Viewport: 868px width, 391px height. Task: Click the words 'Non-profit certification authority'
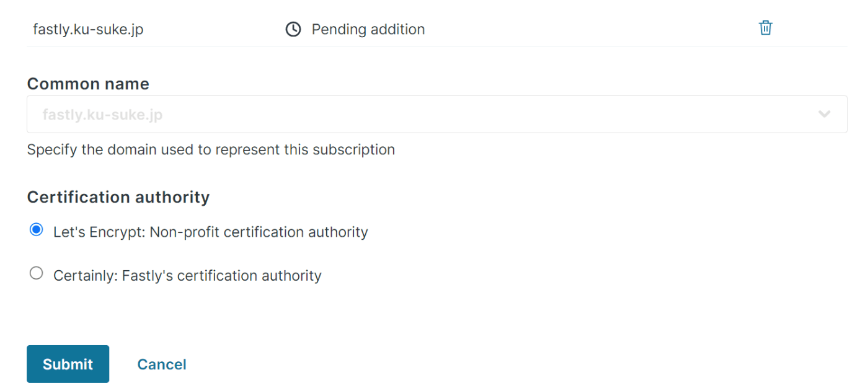(259, 232)
